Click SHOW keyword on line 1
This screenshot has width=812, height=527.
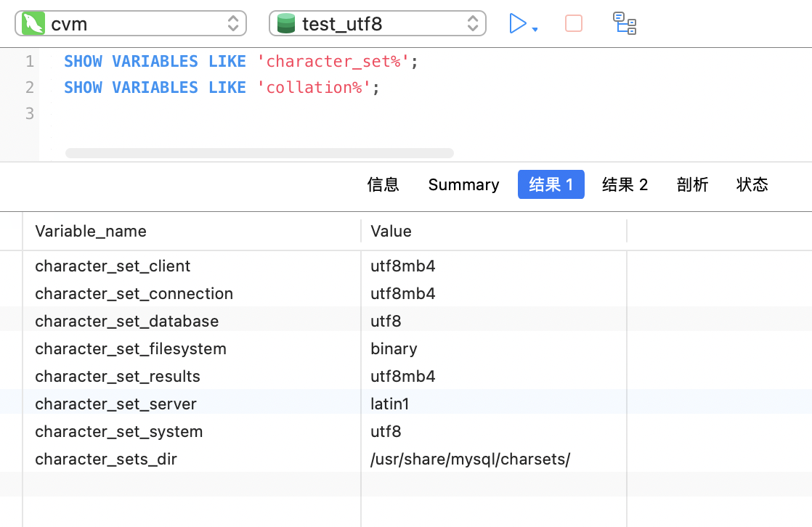pyautogui.click(x=84, y=61)
